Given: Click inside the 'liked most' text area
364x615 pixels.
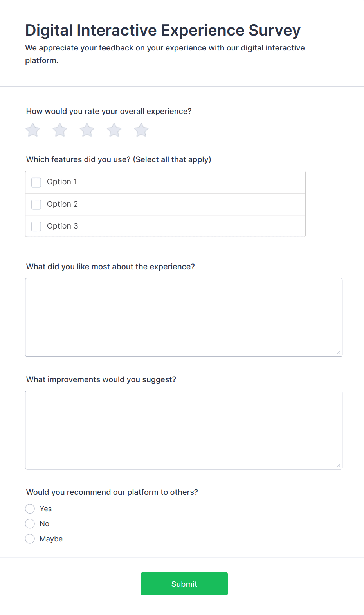Looking at the screenshot, I should click(x=184, y=317).
